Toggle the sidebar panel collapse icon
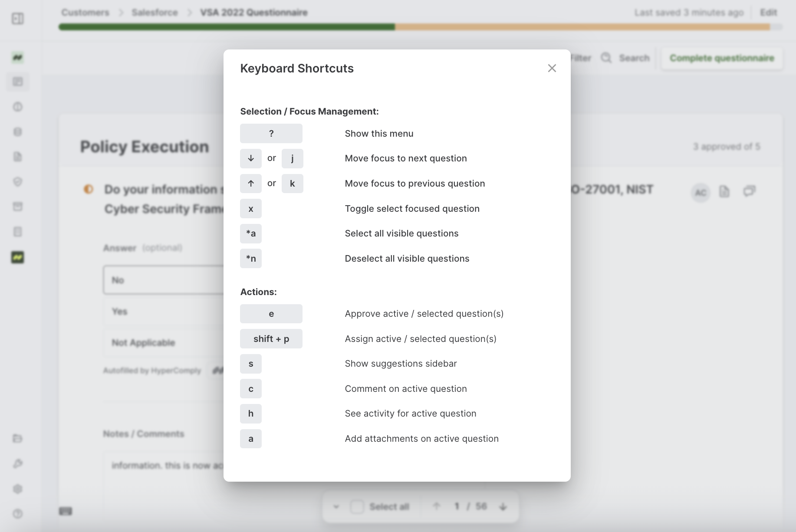Screen dimensions: 796x532 [x=18, y=19]
